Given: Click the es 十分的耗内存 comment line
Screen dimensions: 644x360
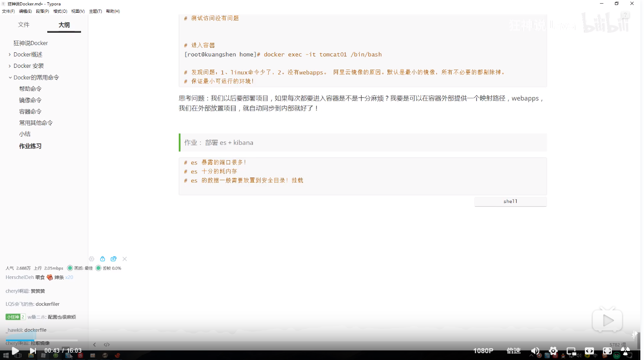Looking at the screenshot, I should [211, 172].
